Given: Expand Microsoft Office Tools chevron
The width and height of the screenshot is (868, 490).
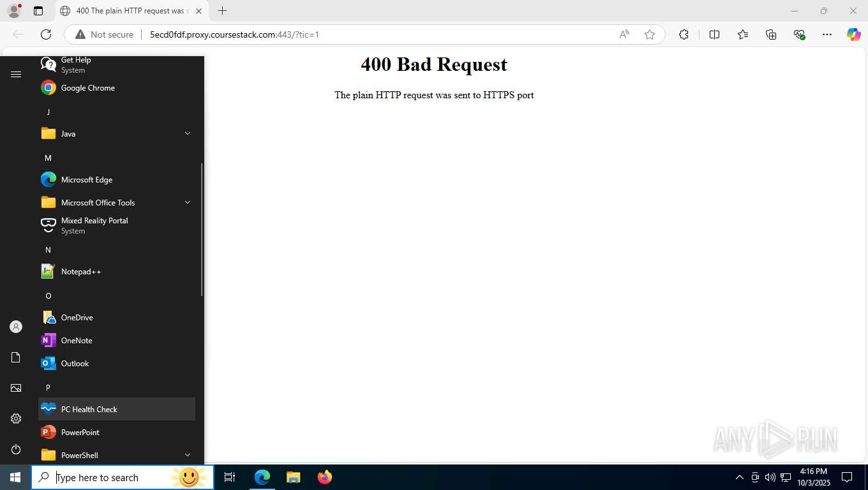Looking at the screenshot, I should pos(188,202).
